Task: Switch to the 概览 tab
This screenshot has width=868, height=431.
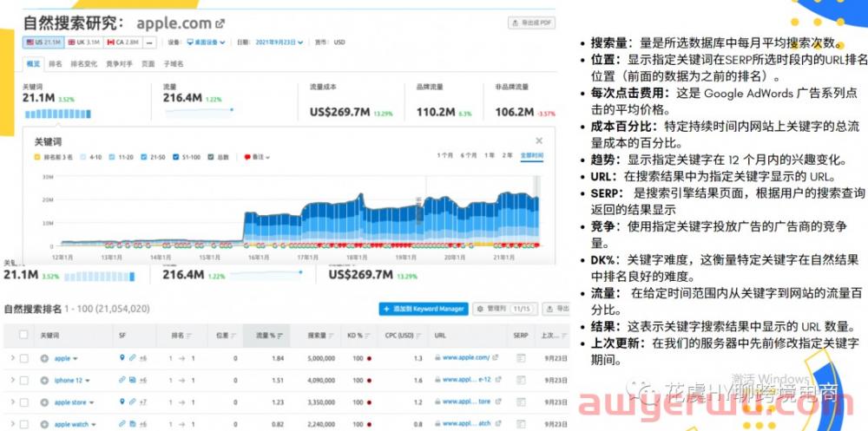Action: click(x=33, y=63)
